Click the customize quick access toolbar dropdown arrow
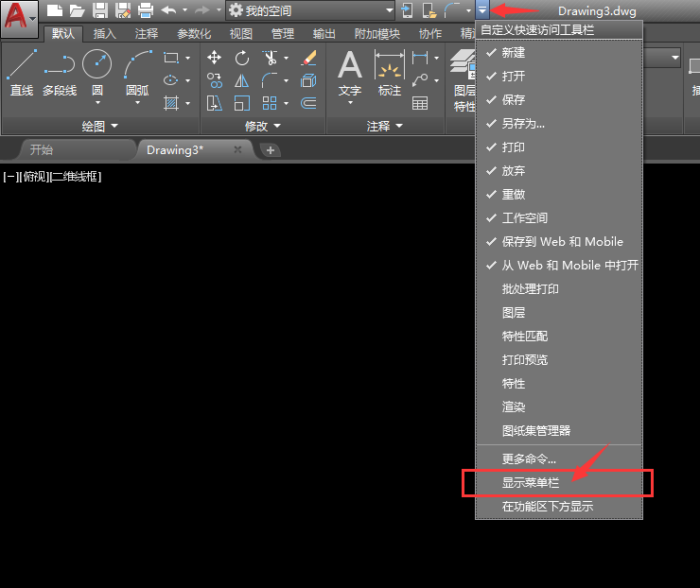Screen dimensions: 700x588 [x=482, y=9]
